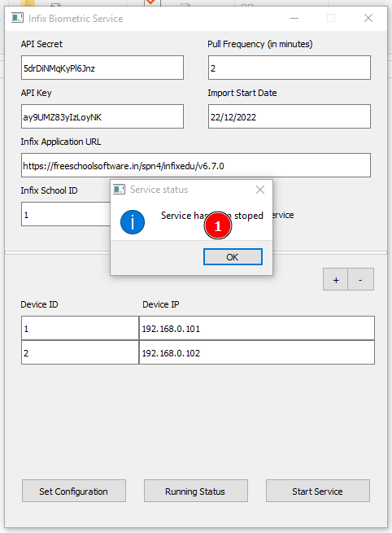The height and width of the screenshot is (533, 392).
Task: Click the 'Infix Biometric Service' title text
Action: coord(76,19)
